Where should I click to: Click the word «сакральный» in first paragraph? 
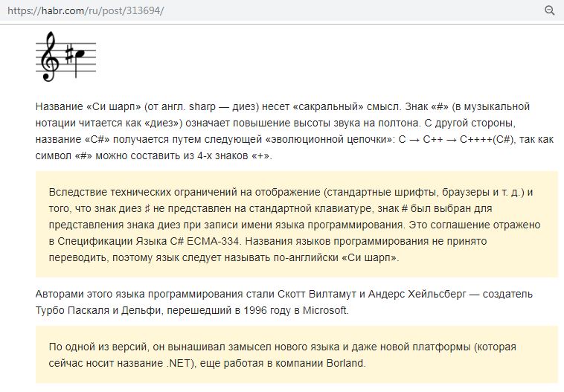328,107
